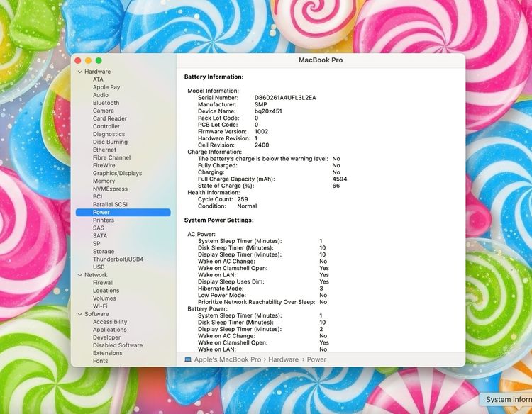Click Apple's MacBook Pro in path bar

[227, 359]
